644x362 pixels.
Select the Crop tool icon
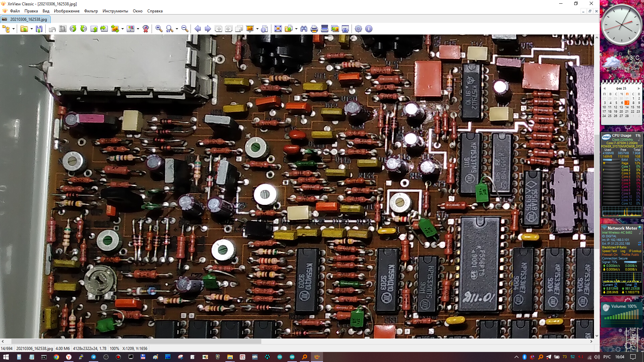coord(63,29)
